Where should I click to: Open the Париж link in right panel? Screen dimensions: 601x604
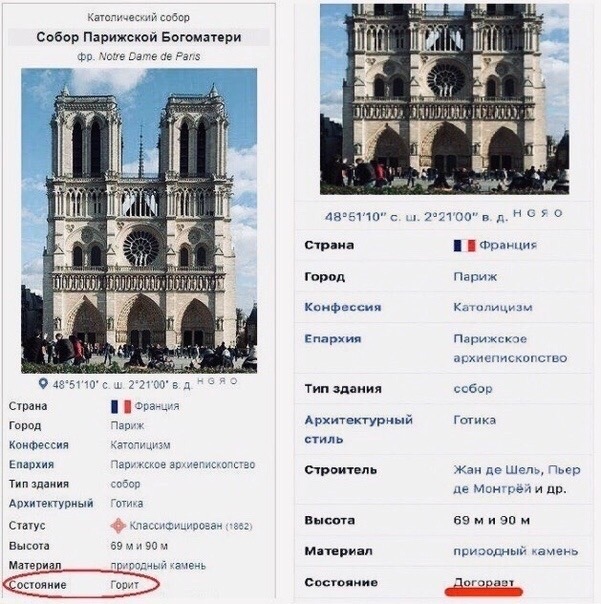click(475, 277)
